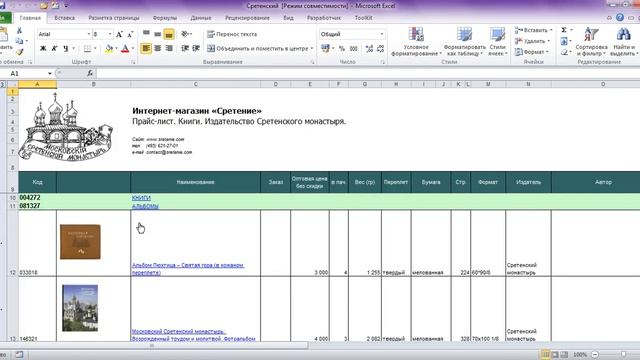Toggle Align Right button
This screenshot has width=640, height=360.
click(x=169, y=48)
